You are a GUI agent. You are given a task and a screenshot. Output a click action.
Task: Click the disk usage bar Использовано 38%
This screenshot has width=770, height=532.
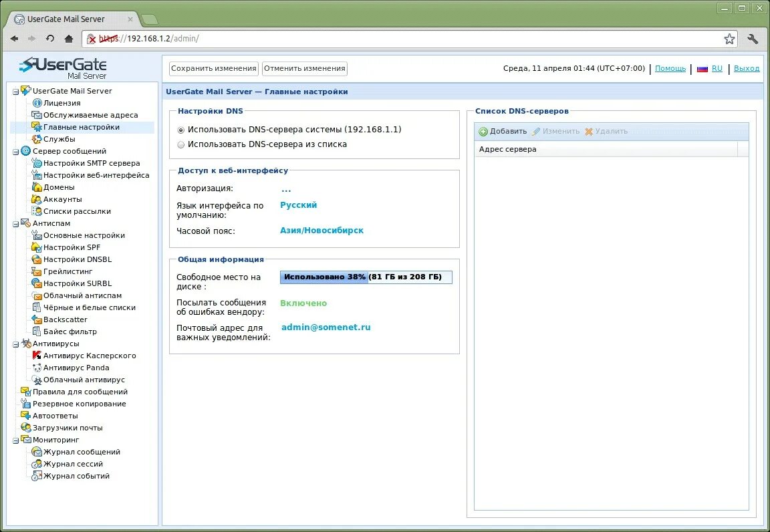(x=366, y=277)
